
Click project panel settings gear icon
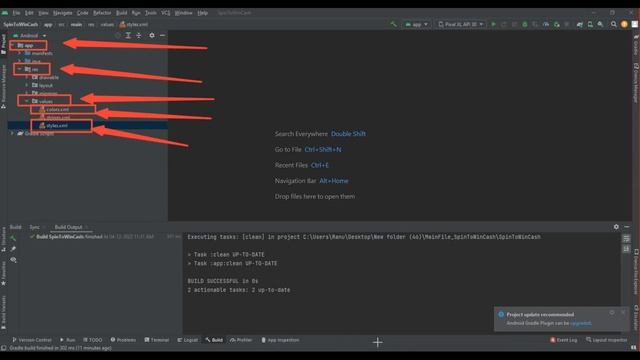[152, 36]
